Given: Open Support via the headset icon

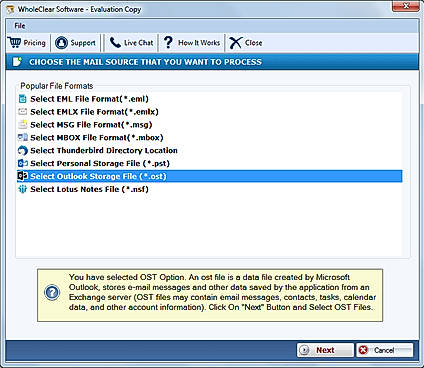Looking at the screenshot, I should tap(61, 43).
